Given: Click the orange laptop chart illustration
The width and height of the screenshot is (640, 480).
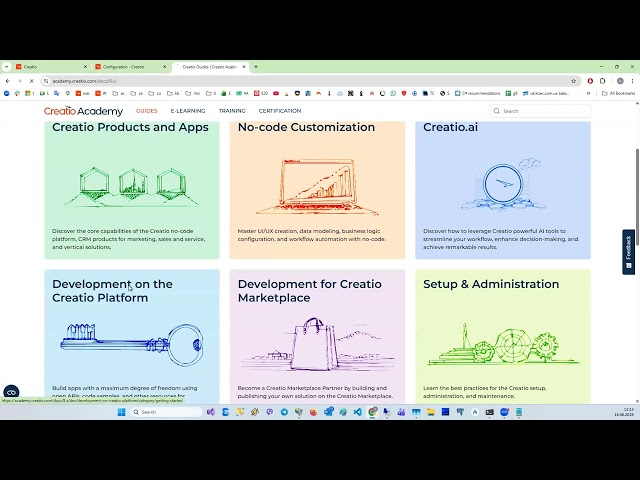Looking at the screenshot, I should pos(318,187).
